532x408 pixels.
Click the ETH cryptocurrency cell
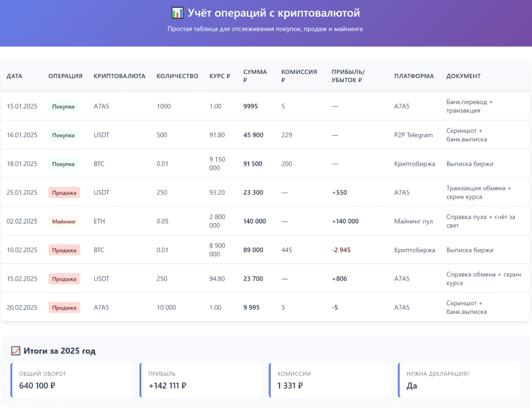coord(99,221)
